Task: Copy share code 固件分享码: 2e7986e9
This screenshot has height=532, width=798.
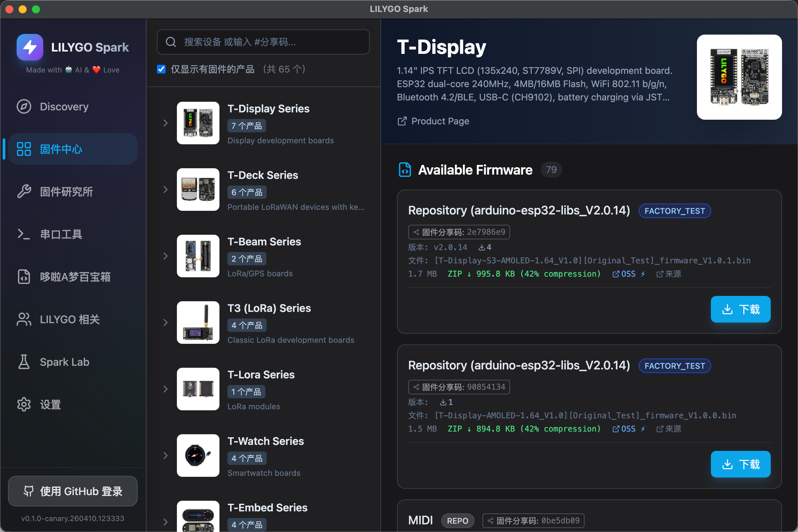Action: 459,232
